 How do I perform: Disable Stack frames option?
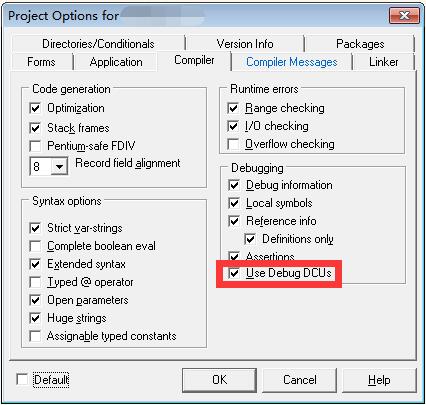(x=35, y=128)
